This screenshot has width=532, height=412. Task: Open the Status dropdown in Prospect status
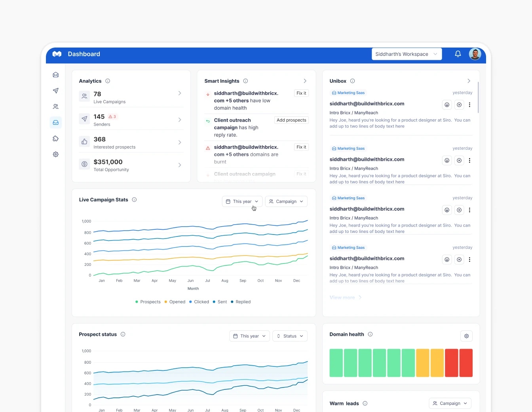coord(290,336)
